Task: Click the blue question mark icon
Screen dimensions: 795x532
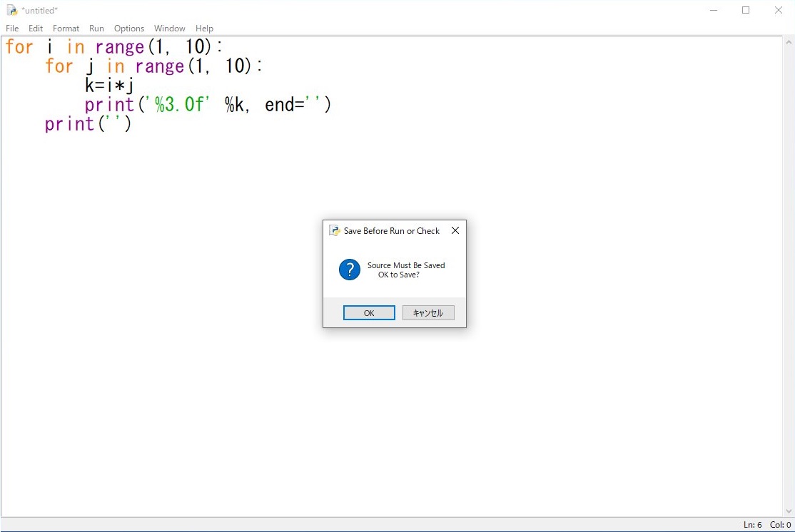Action: 349,270
